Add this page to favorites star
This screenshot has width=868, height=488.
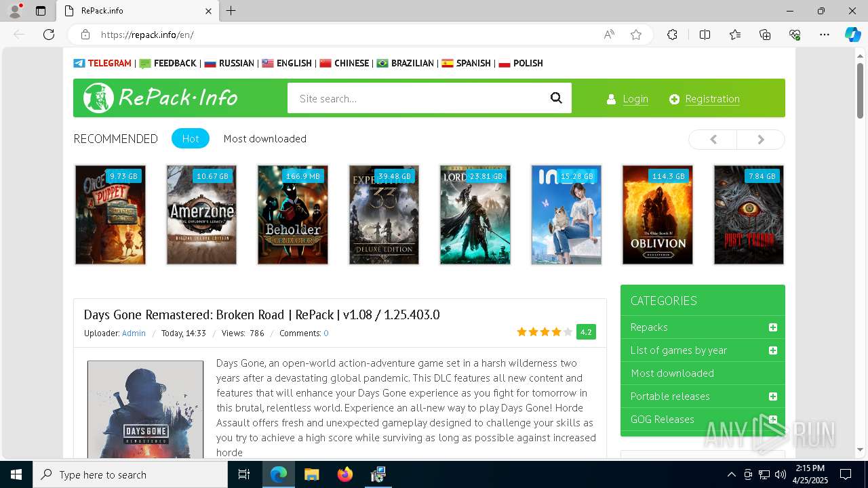click(x=636, y=35)
